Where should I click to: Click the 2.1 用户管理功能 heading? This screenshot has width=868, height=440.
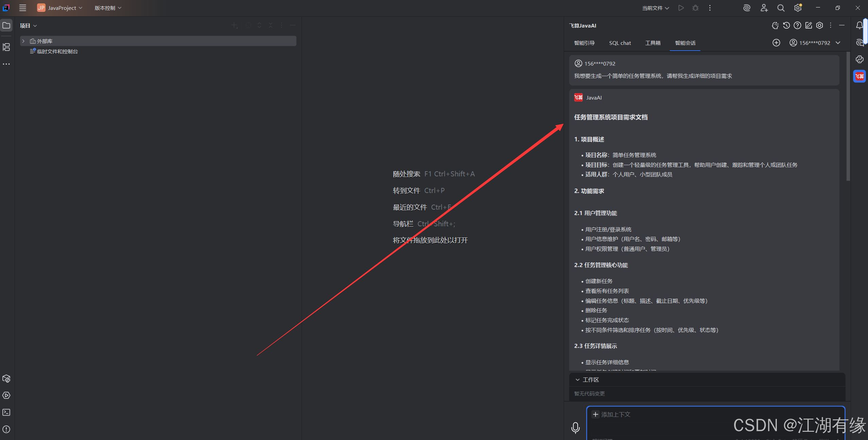(595, 213)
